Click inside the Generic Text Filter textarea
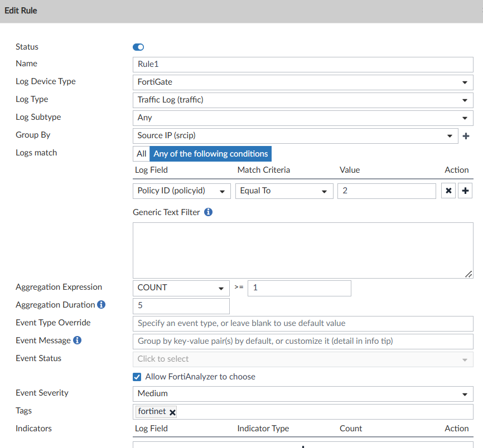The height and width of the screenshot is (448, 483). [x=303, y=250]
